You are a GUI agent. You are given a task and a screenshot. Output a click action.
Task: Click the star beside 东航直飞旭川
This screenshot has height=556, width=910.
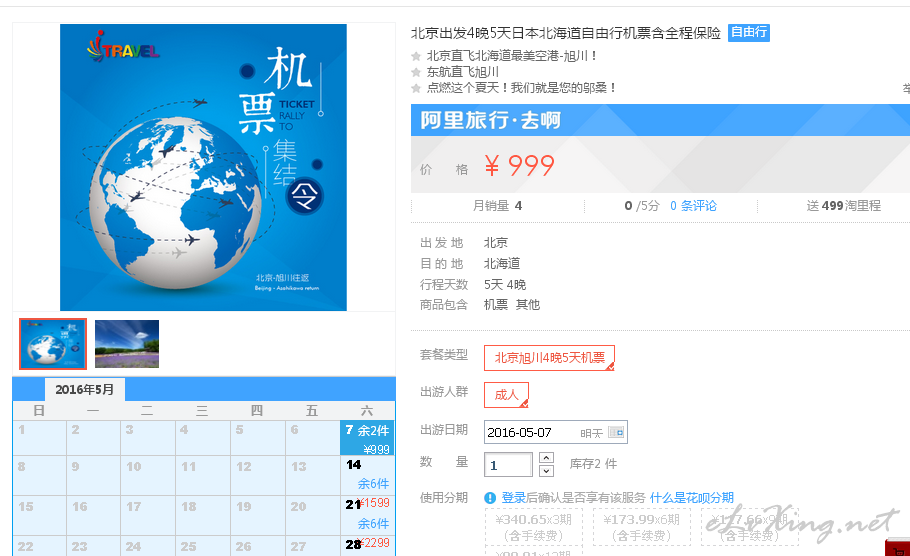coord(416,72)
